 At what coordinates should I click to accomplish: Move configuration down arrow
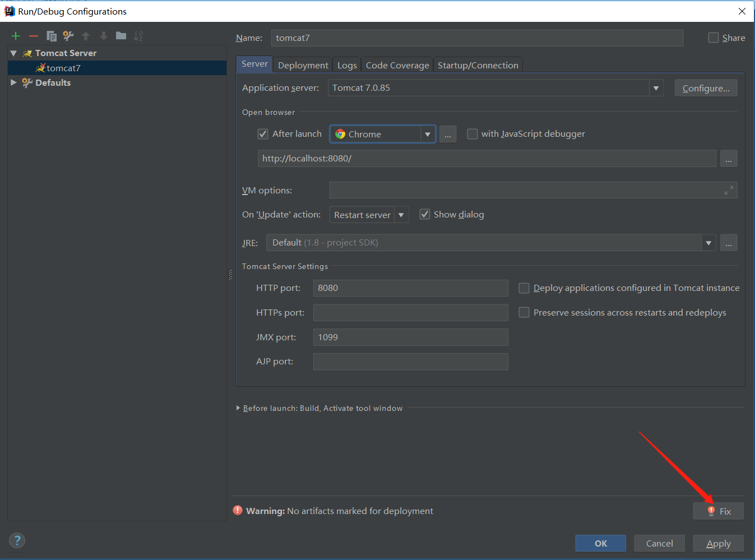pyautogui.click(x=104, y=36)
